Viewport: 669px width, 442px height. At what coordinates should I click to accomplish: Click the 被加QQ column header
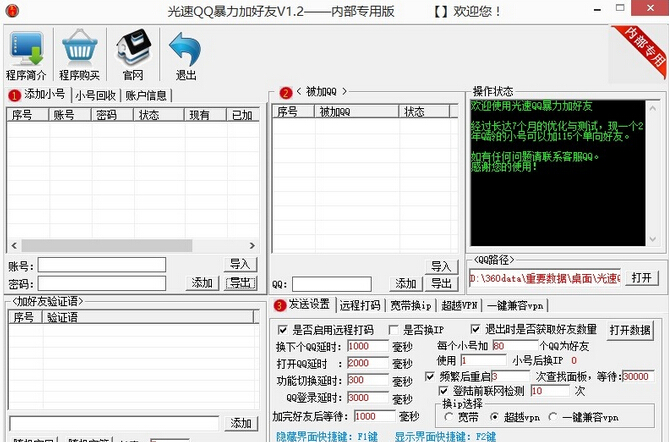pyautogui.click(x=357, y=112)
